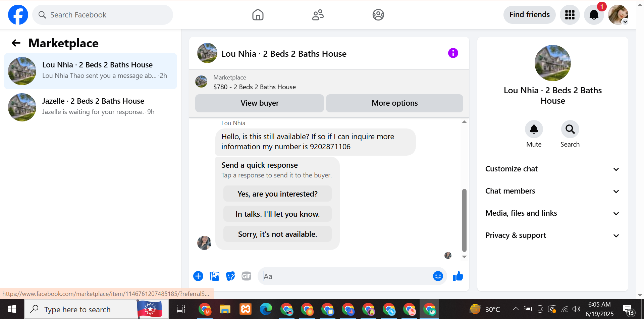This screenshot has height=319, width=644.
Task: Send quick response 'Yes, are you interested?'
Action: pyautogui.click(x=277, y=194)
